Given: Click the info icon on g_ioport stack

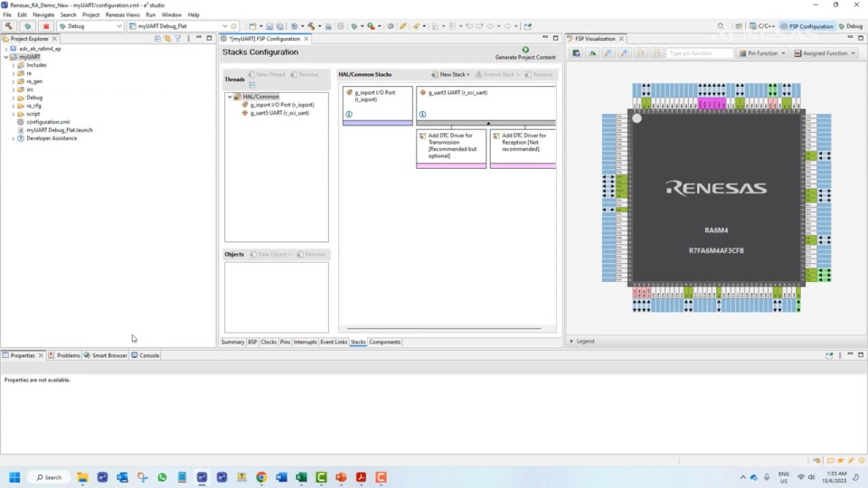Looking at the screenshot, I should [349, 115].
